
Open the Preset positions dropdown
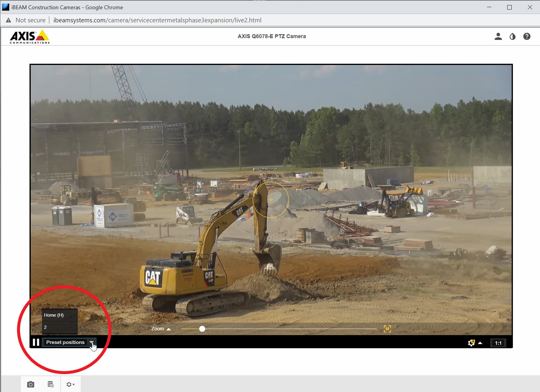[69, 342]
